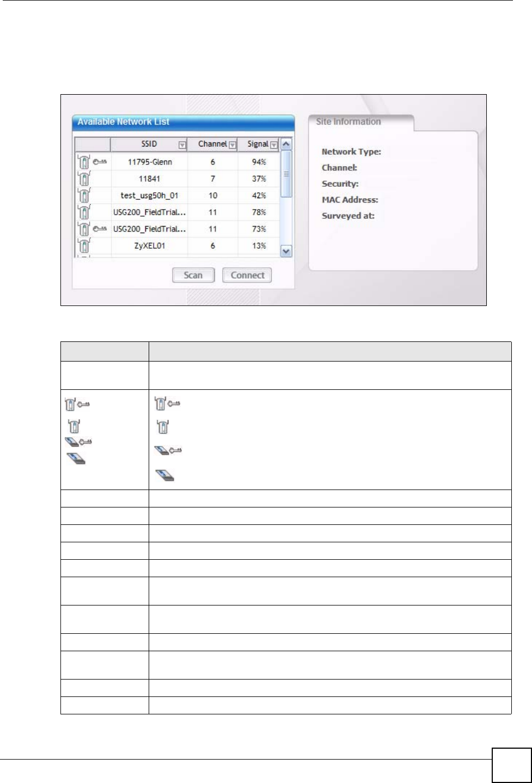
Task: Click the Channel label in Site Information
Action: pyautogui.click(x=339, y=168)
